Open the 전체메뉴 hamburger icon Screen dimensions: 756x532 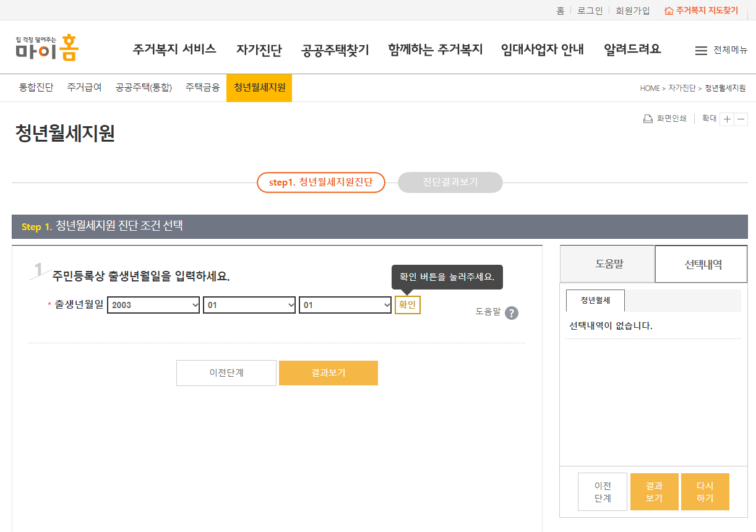click(x=701, y=51)
